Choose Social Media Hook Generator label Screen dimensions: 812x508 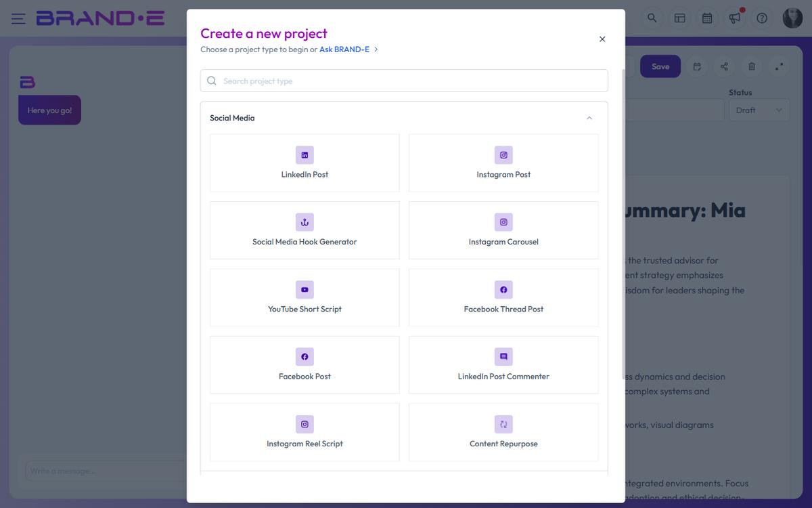304,242
